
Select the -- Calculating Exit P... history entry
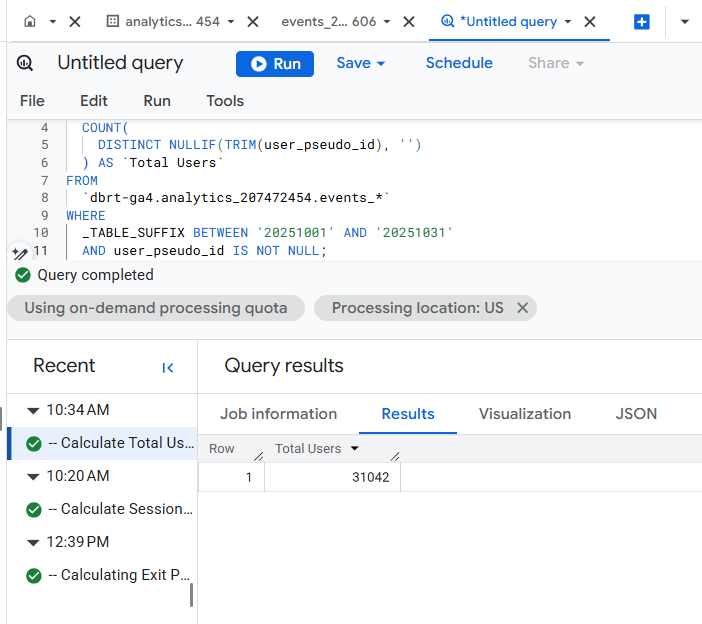click(103, 575)
